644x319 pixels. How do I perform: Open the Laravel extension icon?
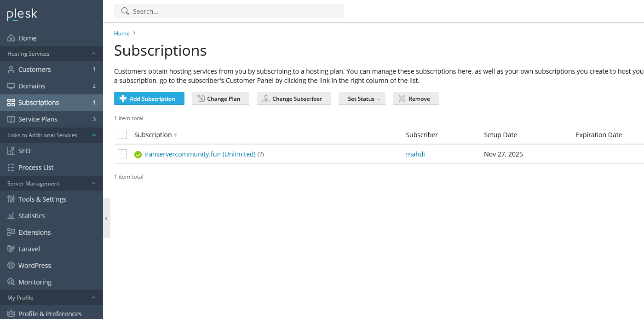pos(11,249)
